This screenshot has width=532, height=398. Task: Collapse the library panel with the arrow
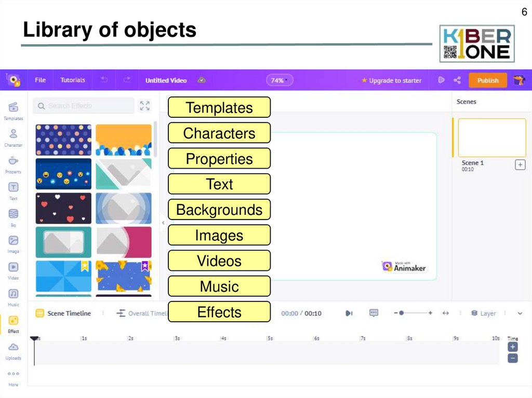[x=163, y=223]
